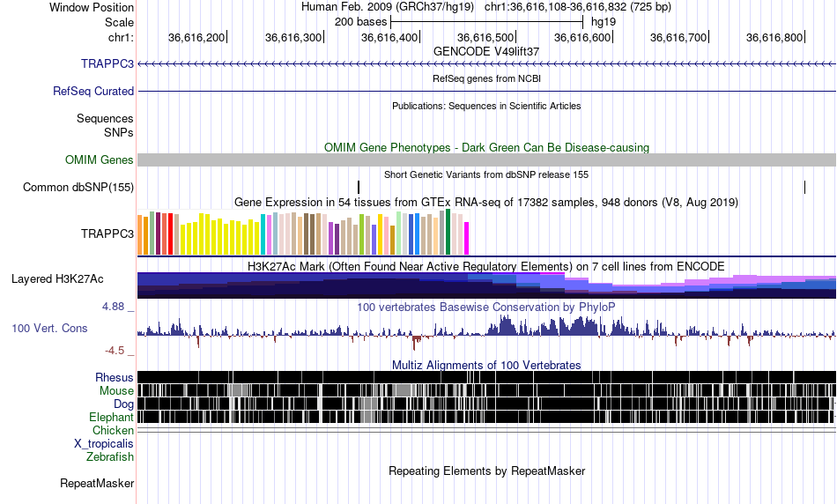
Task: Click the red bar in GTEx chart
Action: point(171,234)
